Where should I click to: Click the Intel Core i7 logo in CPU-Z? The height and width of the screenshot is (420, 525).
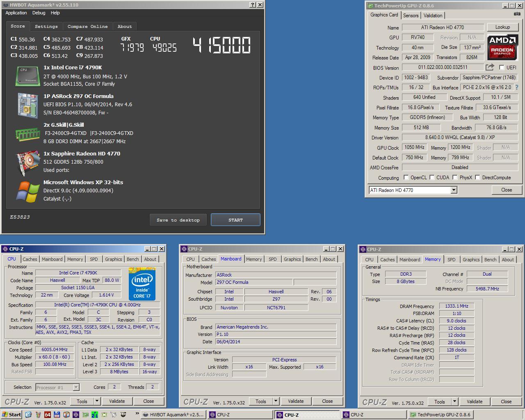pyautogui.click(x=142, y=284)
